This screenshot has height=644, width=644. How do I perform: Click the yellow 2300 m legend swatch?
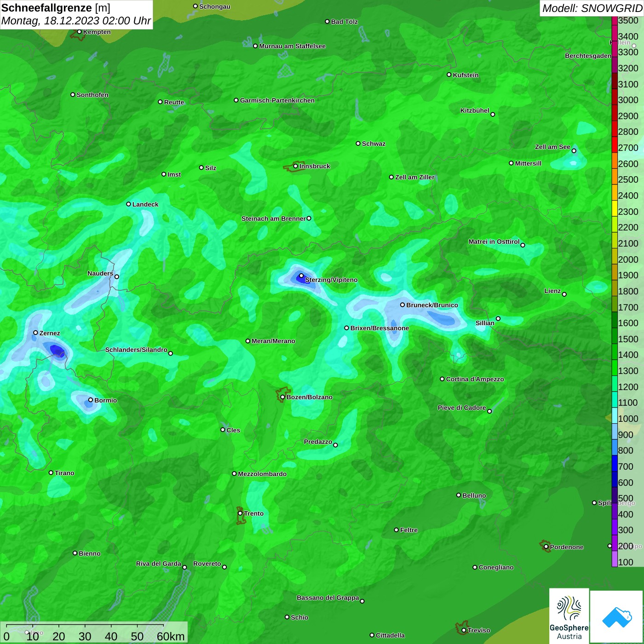615,208
